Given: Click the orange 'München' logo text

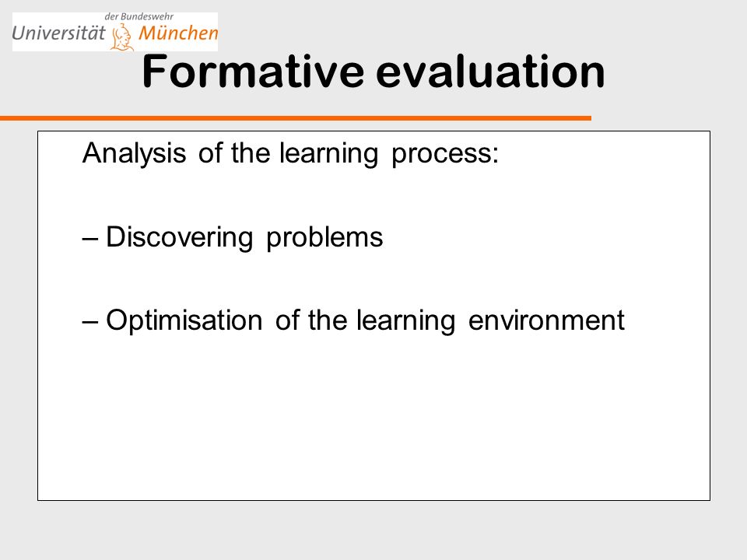Looking at the screenshot, I should pos(178,33).
